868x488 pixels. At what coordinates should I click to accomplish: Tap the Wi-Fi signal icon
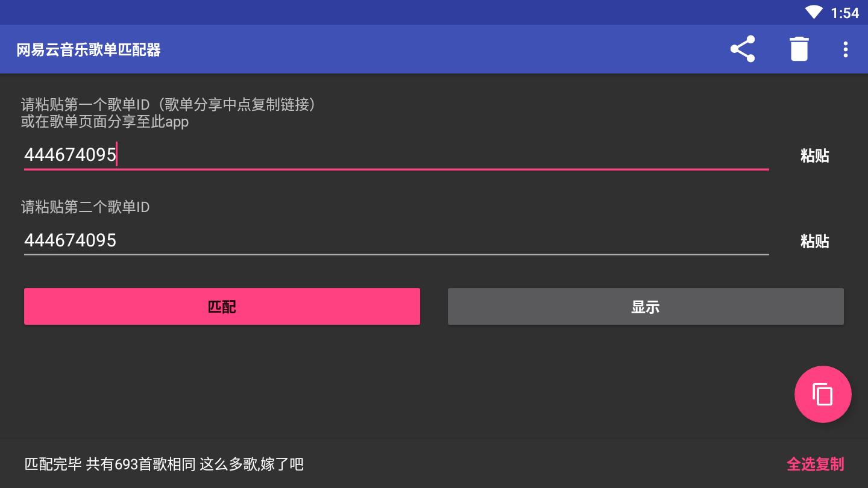coord(813,12)
